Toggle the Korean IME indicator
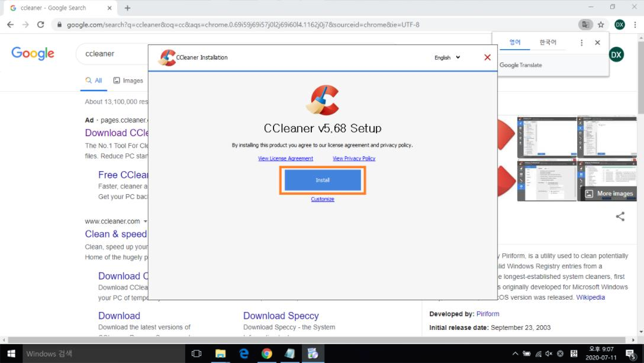 point(574,354)
